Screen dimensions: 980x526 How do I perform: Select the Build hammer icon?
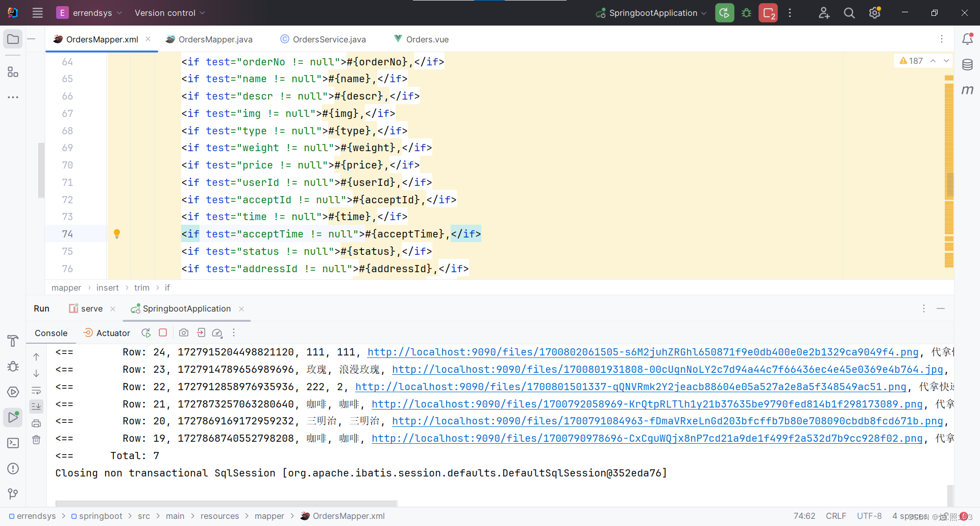click(13, 340)
